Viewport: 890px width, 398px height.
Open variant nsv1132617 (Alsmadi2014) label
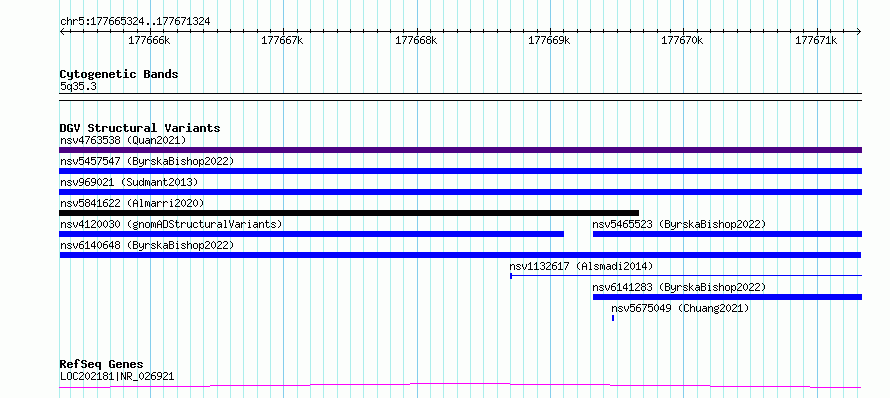pos(581,266)
